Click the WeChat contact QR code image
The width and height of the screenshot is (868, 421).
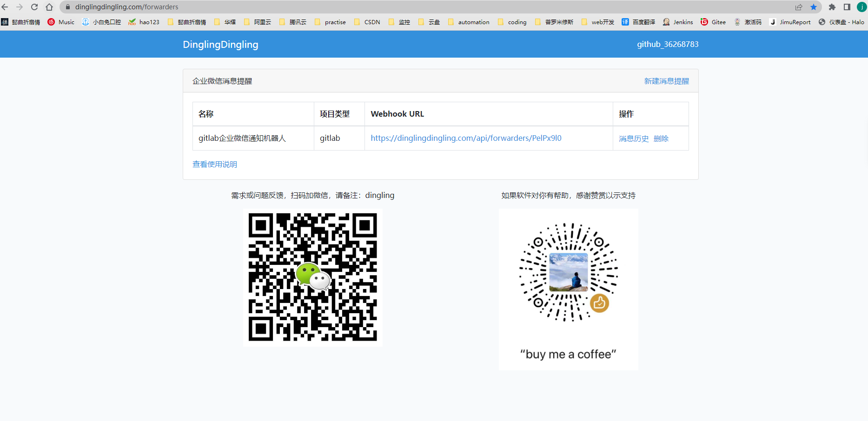[312, 277]
